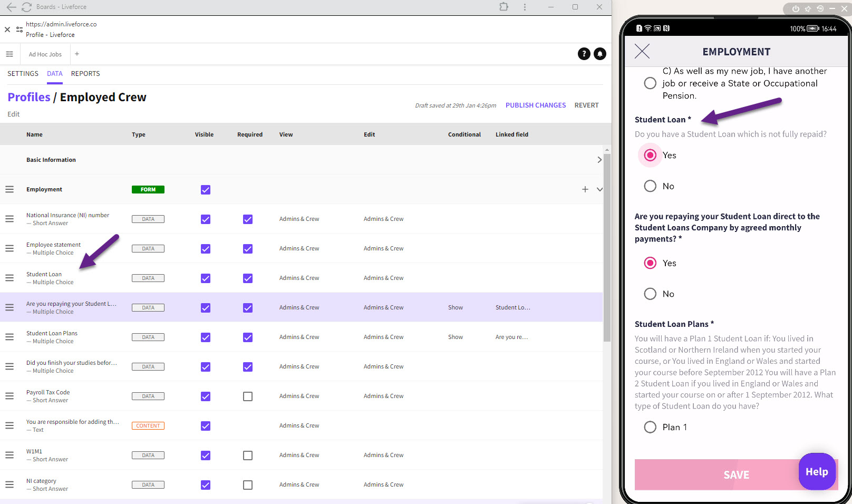The height and width of the screenshot is (504, 852).
Task: Close the Employment form with the X icon
Action: [642, 51]
